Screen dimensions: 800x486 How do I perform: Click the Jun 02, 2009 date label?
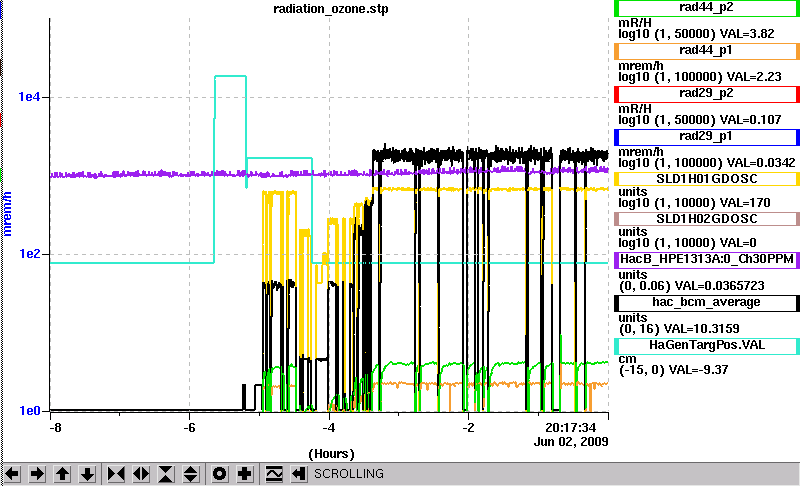[571, 442]
